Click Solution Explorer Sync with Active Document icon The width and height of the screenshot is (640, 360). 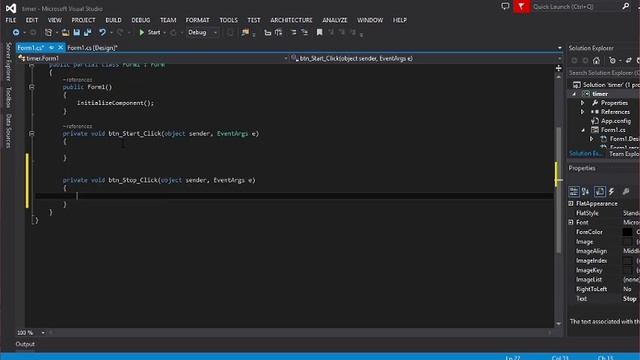[629, 60]
